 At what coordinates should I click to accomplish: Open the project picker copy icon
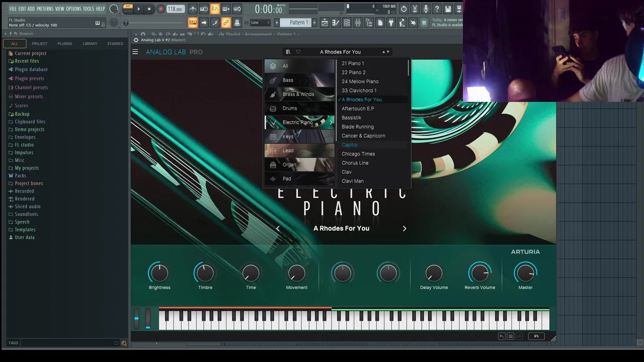pos(380,23)
